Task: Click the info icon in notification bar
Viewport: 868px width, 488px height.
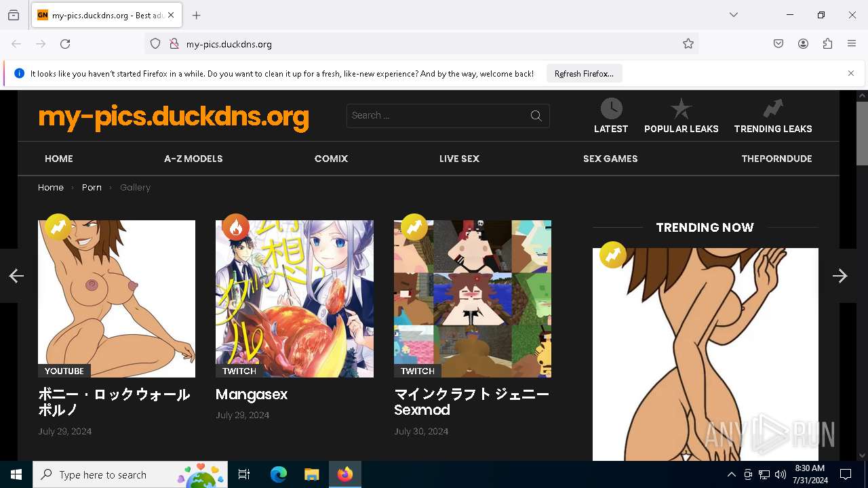Action: (x=19, y=73)
